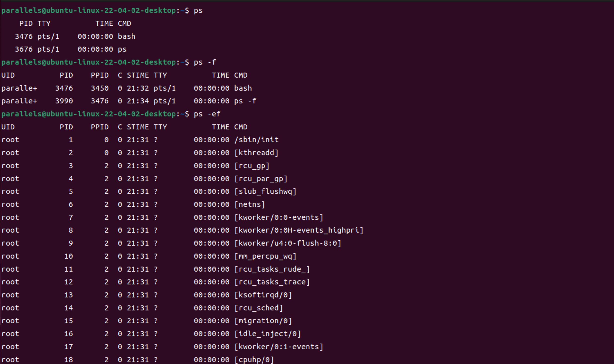Click the [migration/0] process entry
The image size is (614, 364).
(x=263, y=321)
